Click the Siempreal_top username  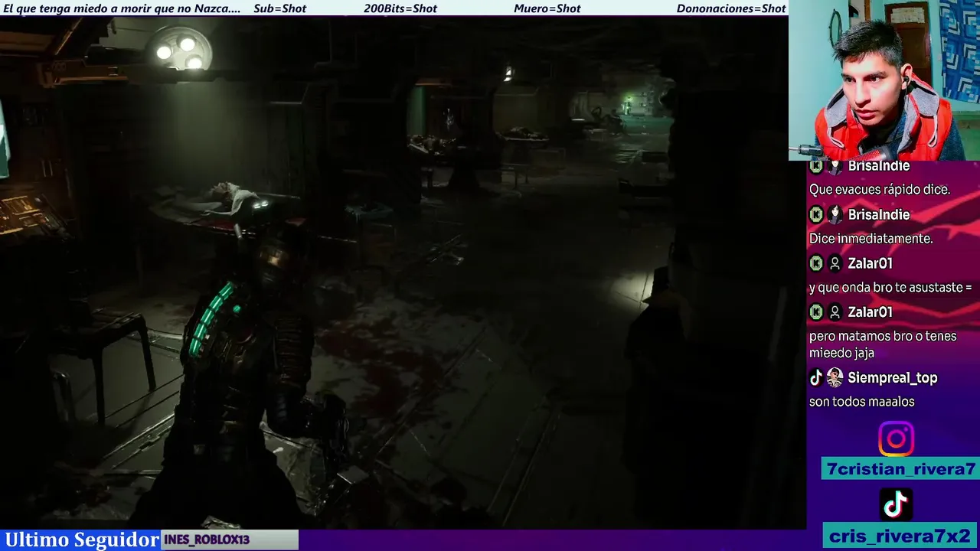pos(893,377)
